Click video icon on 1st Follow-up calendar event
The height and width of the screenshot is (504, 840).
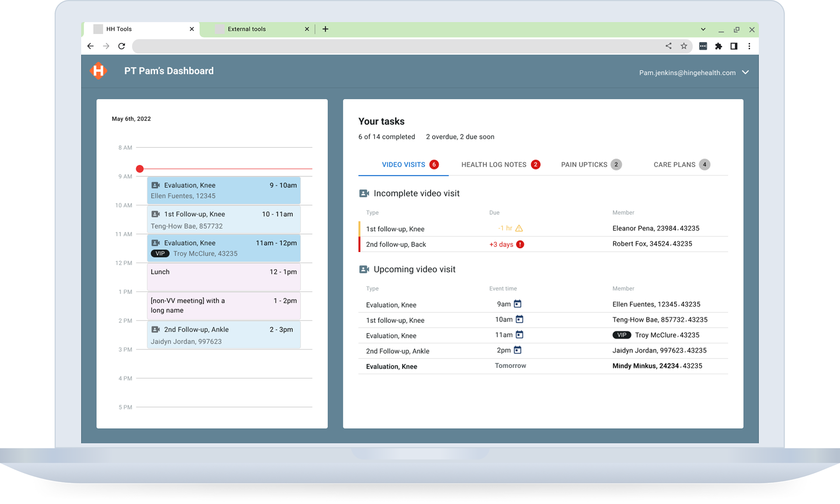click(x=155, y=214)
